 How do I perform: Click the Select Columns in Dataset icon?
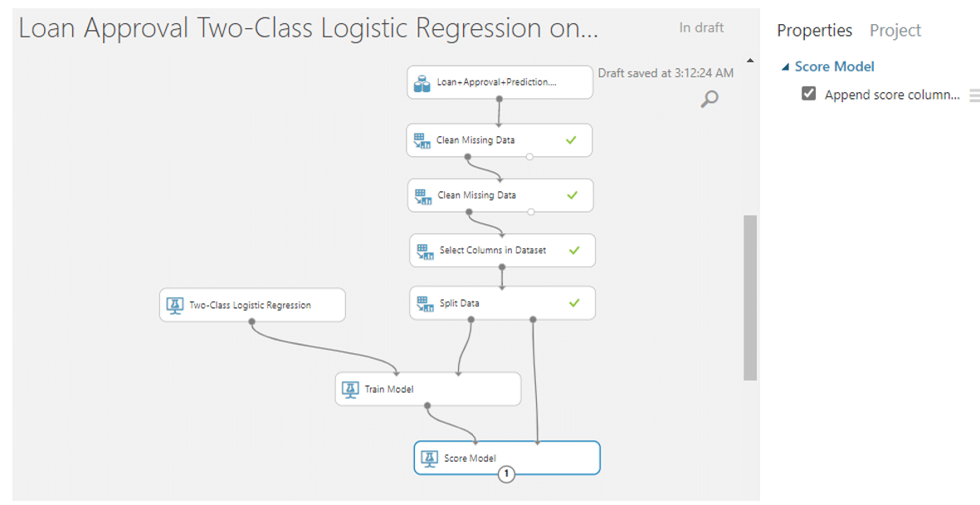click(424, 250)
